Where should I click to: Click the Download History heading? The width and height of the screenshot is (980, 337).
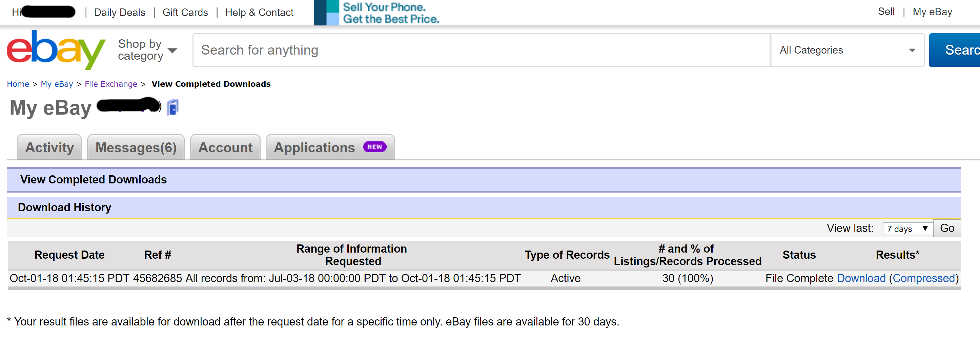[64, 207]
